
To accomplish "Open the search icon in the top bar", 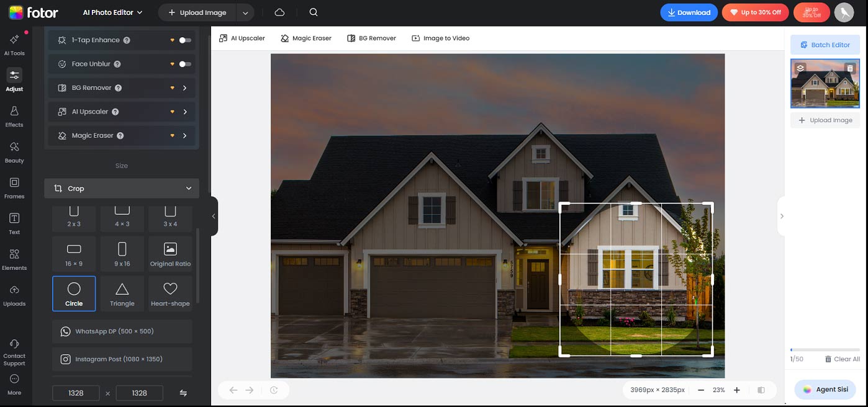I will pos(314,12).
